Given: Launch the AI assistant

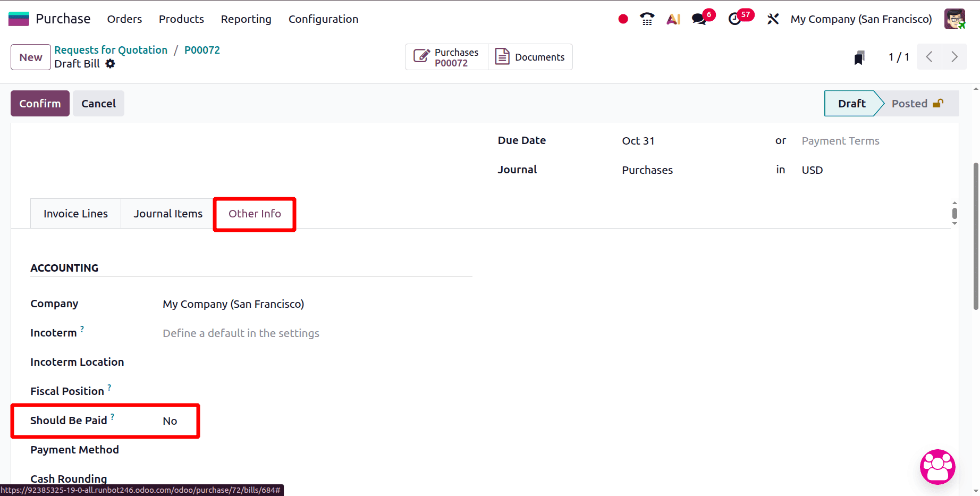Looking at the screenshot, I should click(673, 19).
